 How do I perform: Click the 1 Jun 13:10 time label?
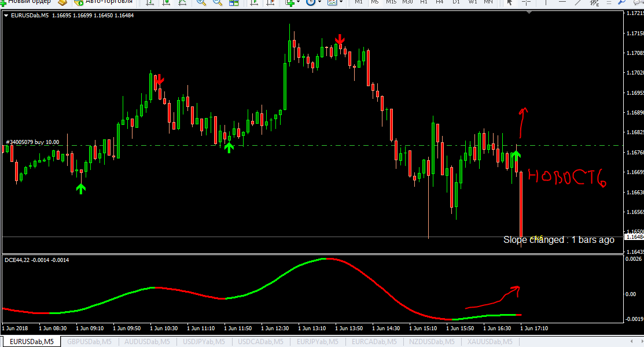point(312,328)
